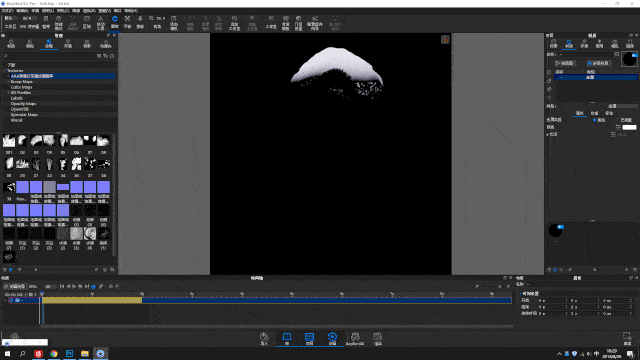Click the material name input field
The height and width of the screenshot is (360, 640).
[x=587, y=54]
